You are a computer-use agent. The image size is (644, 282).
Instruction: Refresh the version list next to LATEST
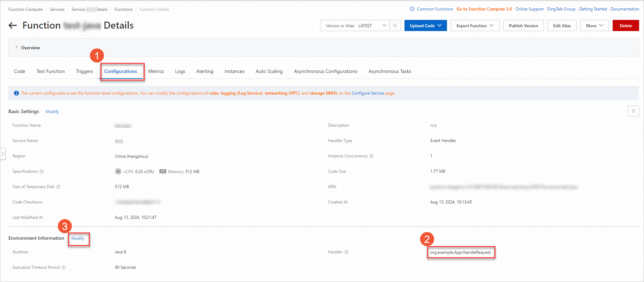(395, 25)
